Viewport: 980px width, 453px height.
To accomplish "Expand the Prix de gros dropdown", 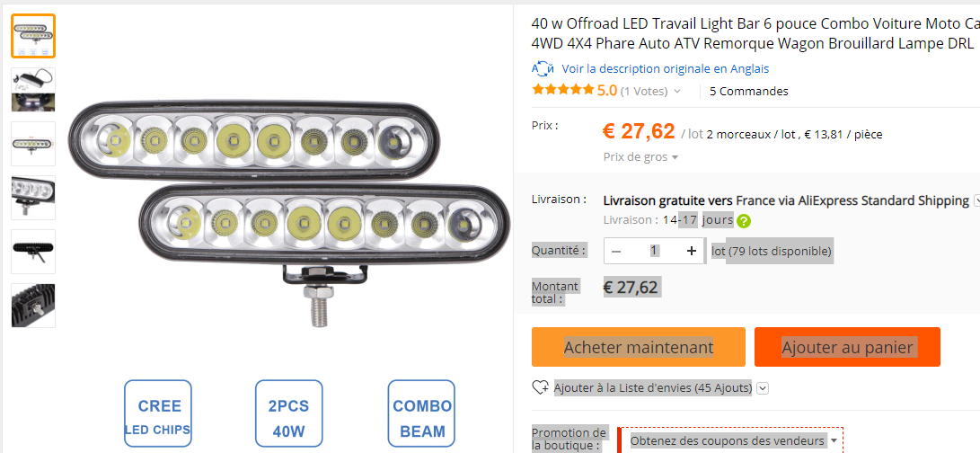I will tap(675, 157).
